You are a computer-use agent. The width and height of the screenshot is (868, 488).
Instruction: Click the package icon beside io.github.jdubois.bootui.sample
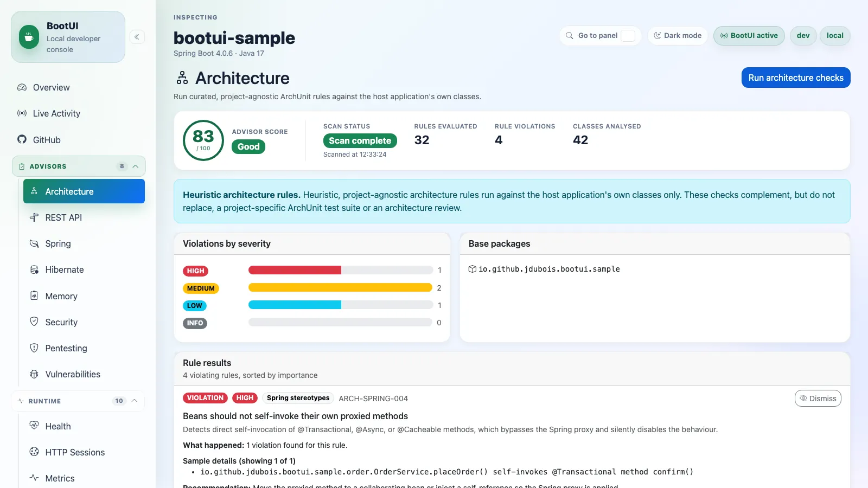coord(473,269)
